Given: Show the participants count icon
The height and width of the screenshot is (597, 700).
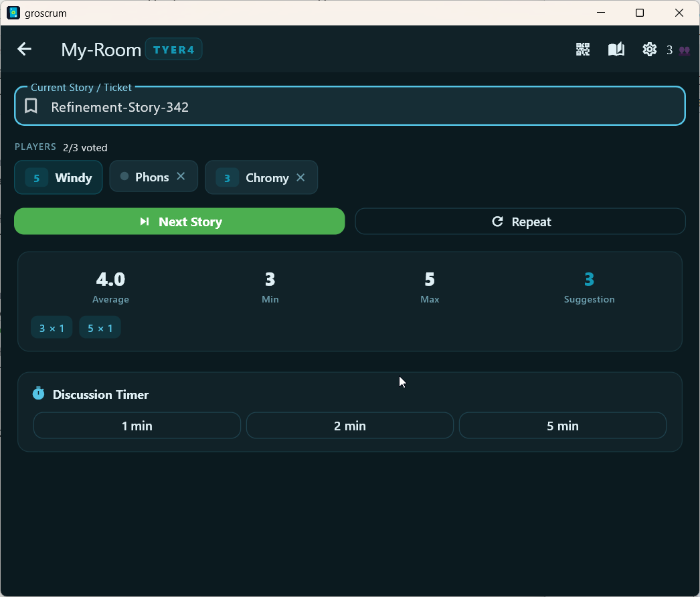Looking at the screenshot, I should (684, 50).
